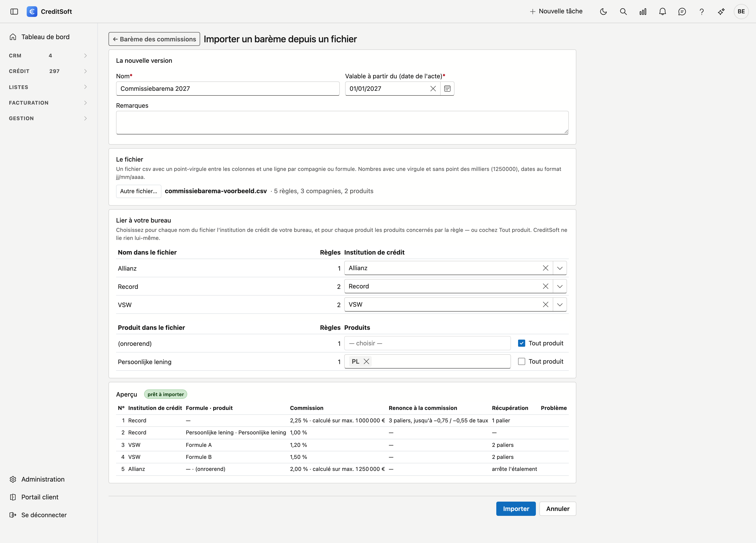This screenshot has width=756, height=543.
Task: Check Tout produit for Persoonlijke lening
Action: 521,362
